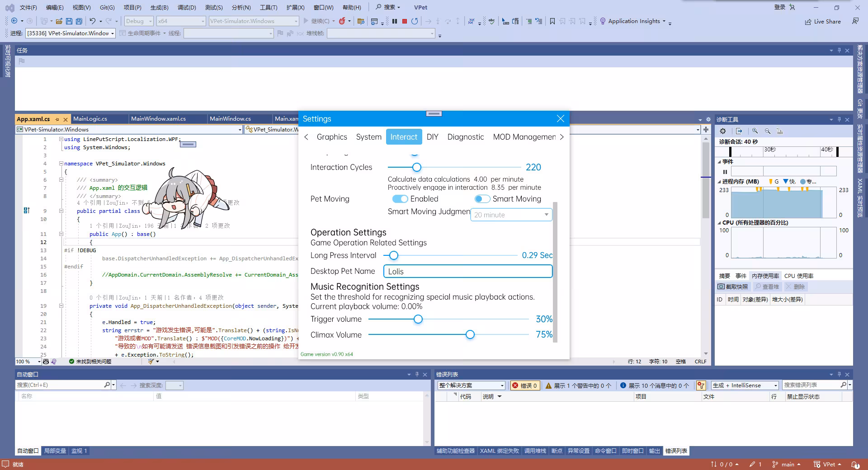
Task: Click the single floppy Save icon
Action: click(69, 21)
